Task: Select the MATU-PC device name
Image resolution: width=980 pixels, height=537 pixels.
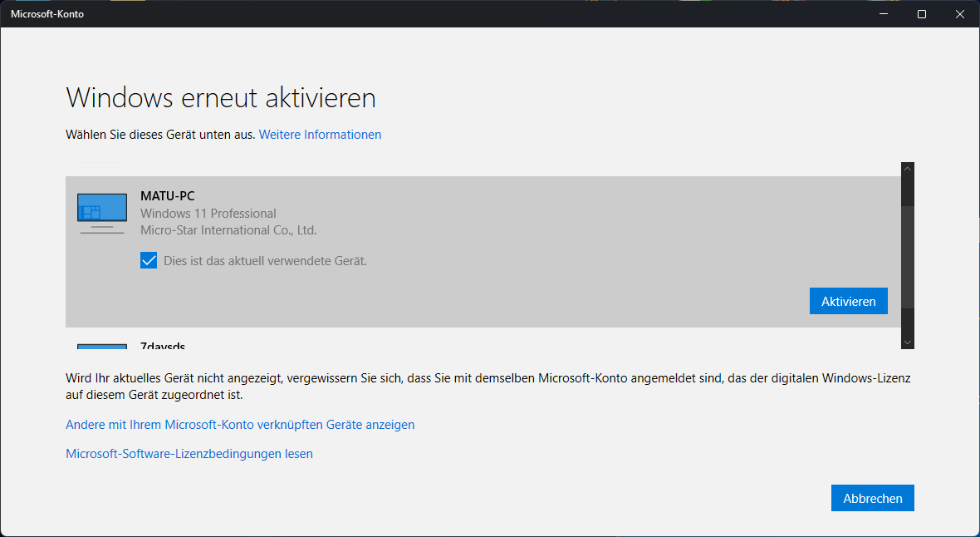Action: pos(168,196)
